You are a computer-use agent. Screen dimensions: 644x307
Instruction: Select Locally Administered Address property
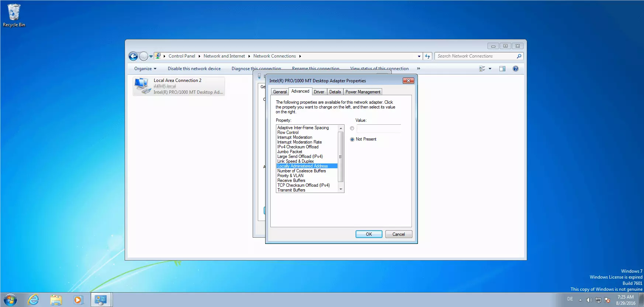click(307, 166)
